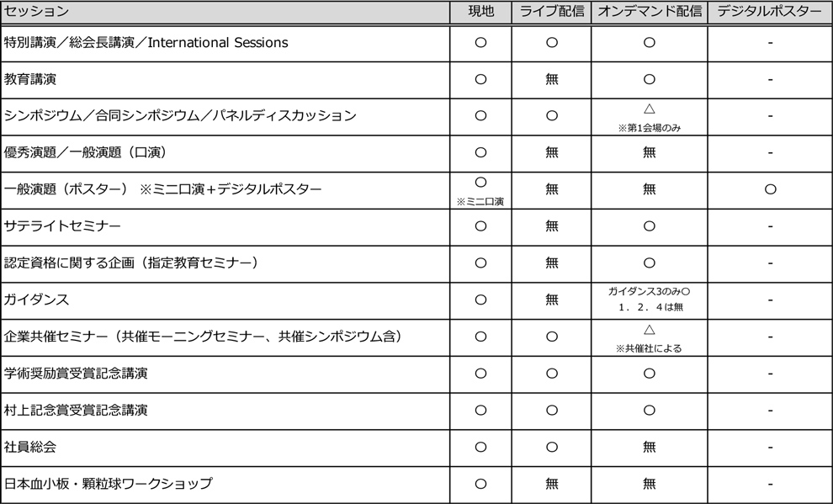Click 無 in 教育講演 live streaming cell
This screenshot has height=504, width=833.
point(552,79)
